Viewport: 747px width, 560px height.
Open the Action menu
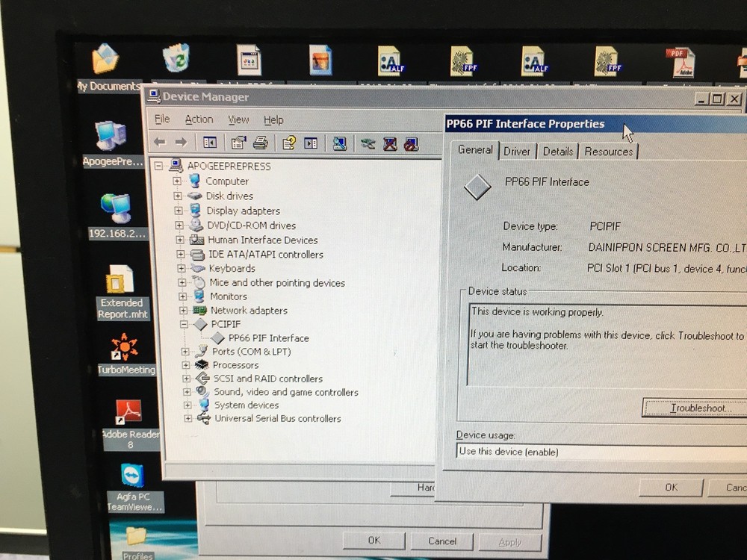pos(199,119)
